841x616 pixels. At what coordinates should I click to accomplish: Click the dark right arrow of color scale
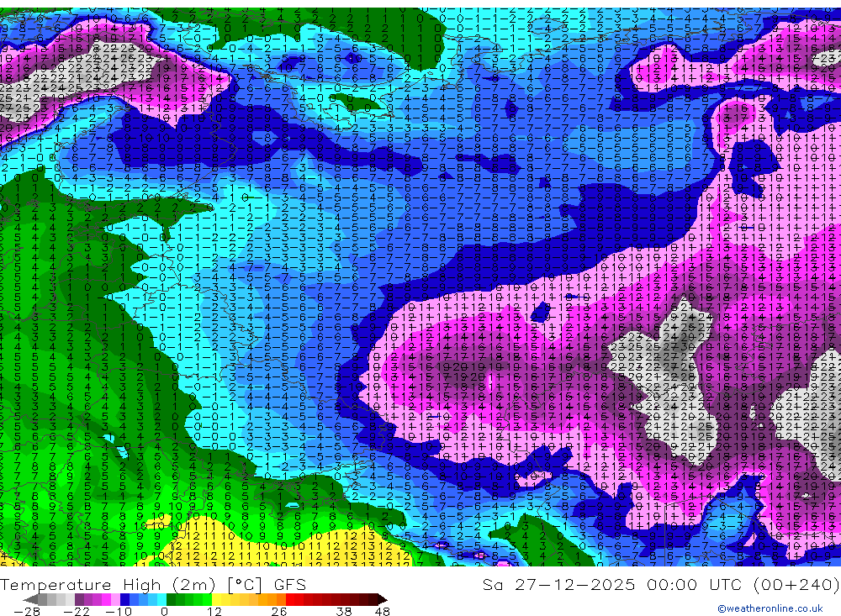point(383,599)
